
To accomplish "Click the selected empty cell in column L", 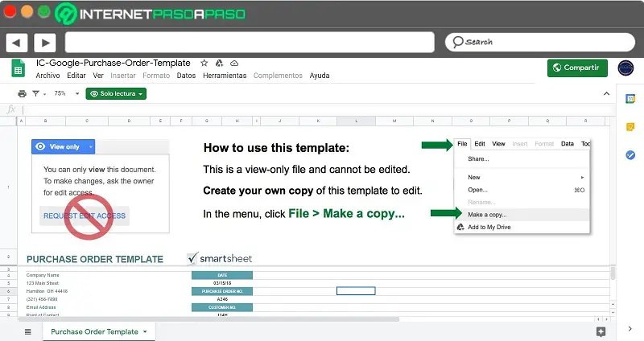I will (356, 291).
